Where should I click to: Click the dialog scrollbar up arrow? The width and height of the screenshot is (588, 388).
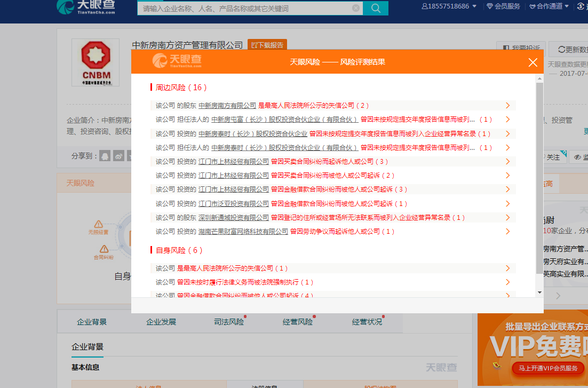[539, 78]
